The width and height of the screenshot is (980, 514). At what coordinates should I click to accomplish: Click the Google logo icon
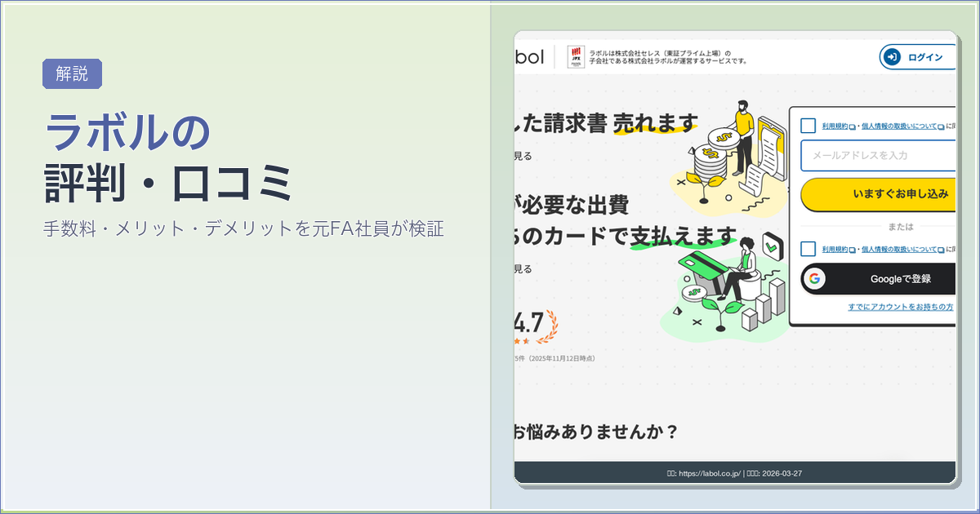point(813,279)
